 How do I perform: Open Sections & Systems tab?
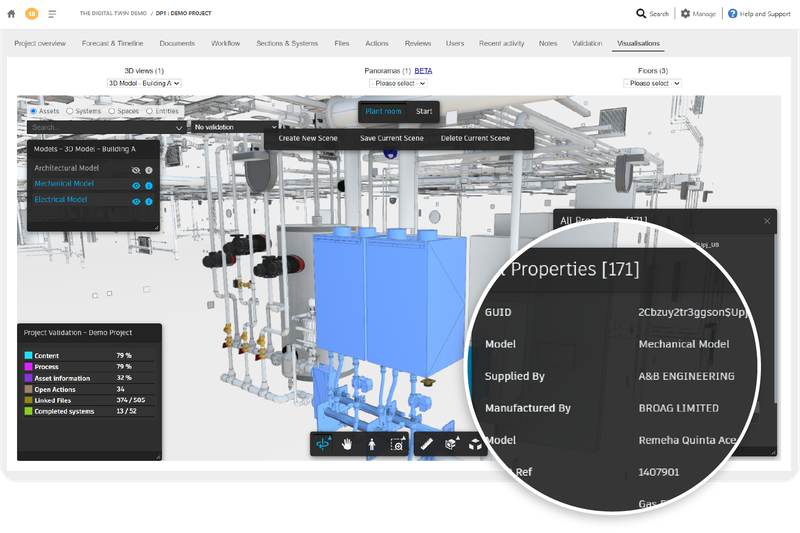click(x=287, y=43)
